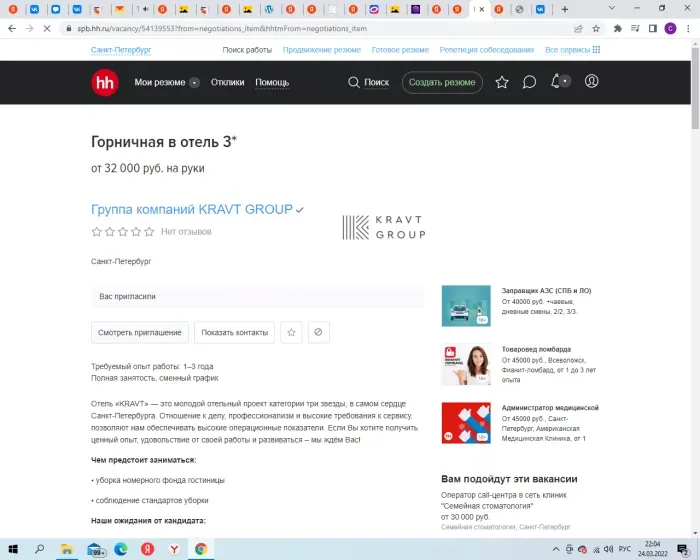The height and width of the screenshot is (560, 700).
Task: Open Товаровед ломбарда ad thumbnail
Action: 466,364
